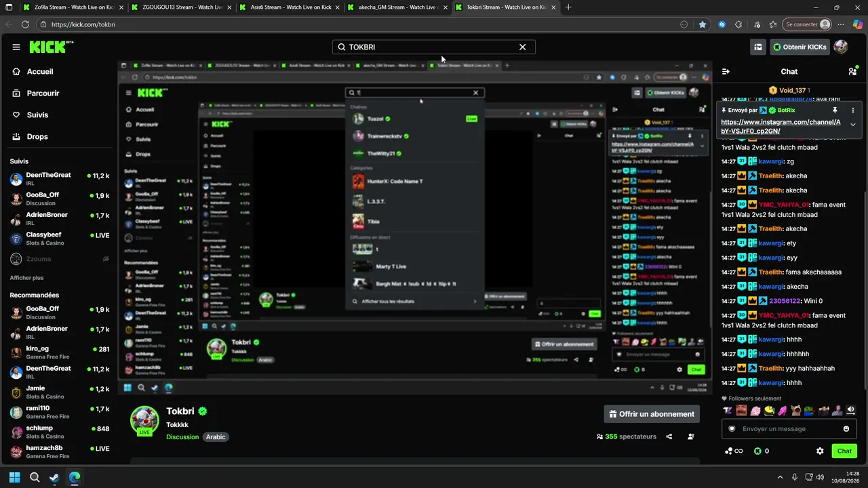This screenshot has width=868, height=488.
Task: Share the Tokbri stream
Action: (669, 437)
